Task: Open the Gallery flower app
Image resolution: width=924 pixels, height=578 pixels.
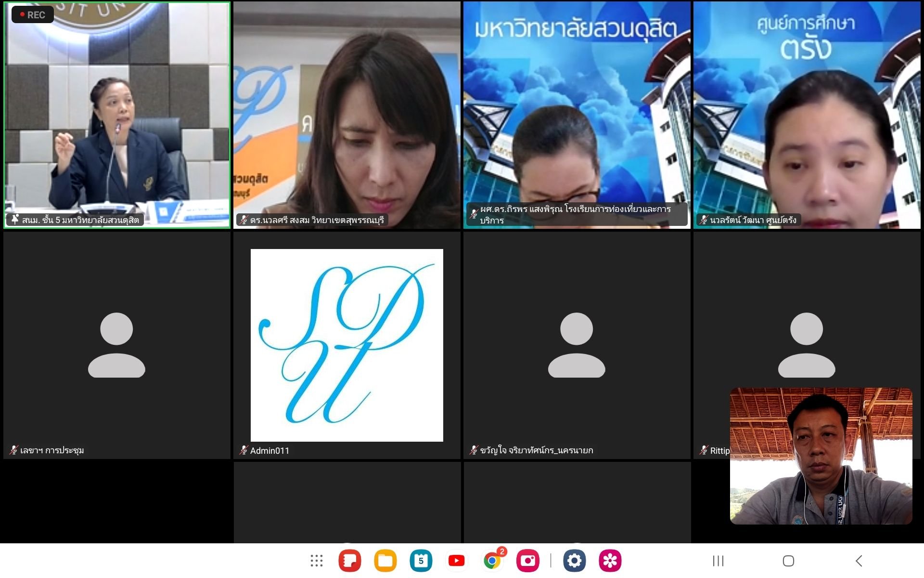Action: [610, 561]
